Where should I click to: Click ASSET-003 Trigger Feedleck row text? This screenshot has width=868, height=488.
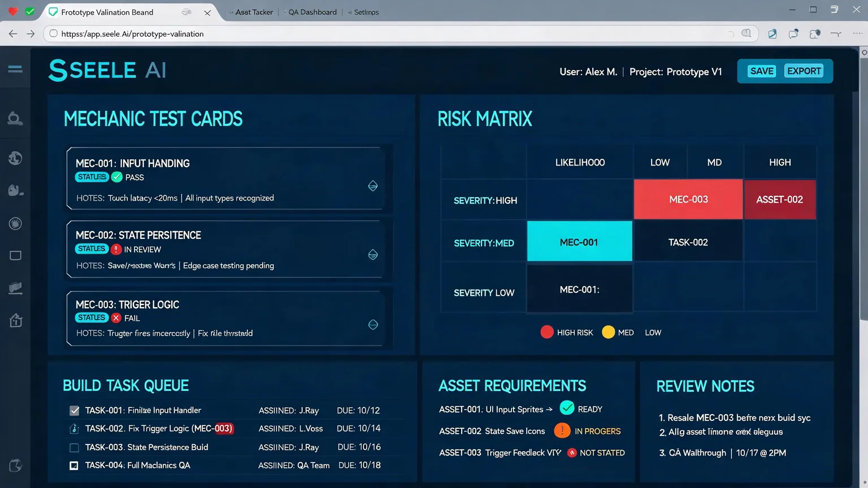click(x=500, y=453)
